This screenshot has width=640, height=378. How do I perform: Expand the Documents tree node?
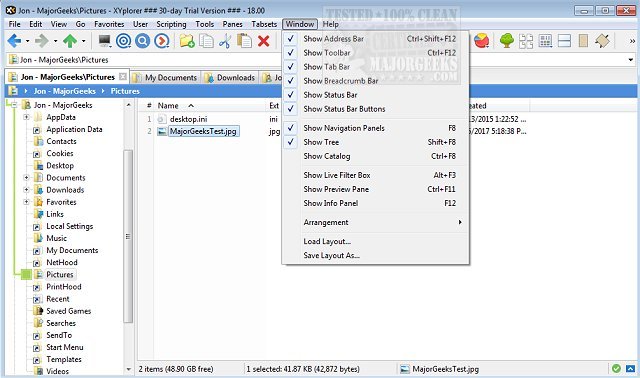pyautogui.click(x=27, y=178)
